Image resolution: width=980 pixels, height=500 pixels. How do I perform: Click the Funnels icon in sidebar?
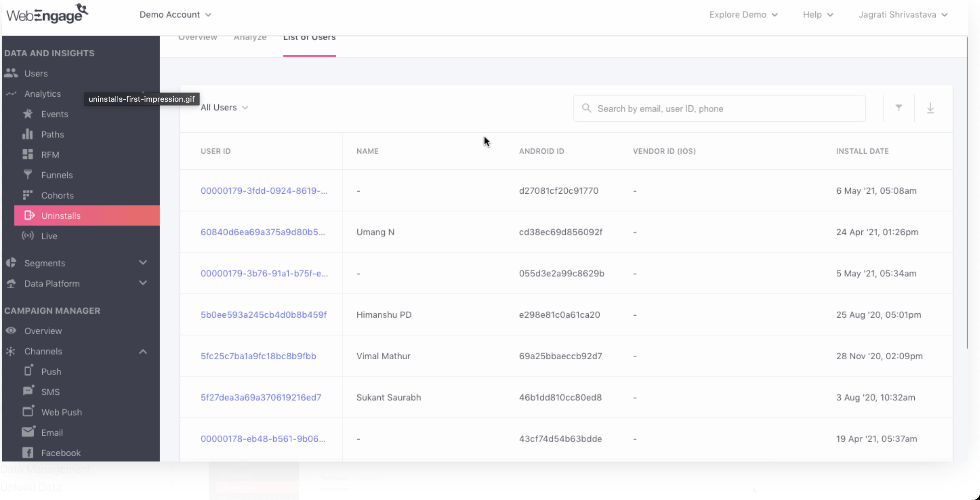(28, 175)
